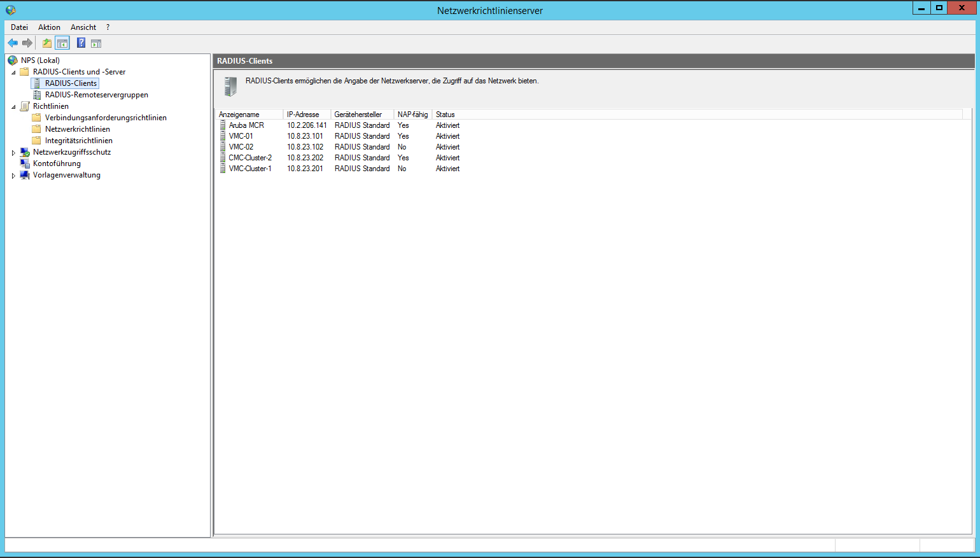Expand the Netzwerkzugriffsschutz node
This screenshot has width=980, height=558.
(x=13, y=153)
